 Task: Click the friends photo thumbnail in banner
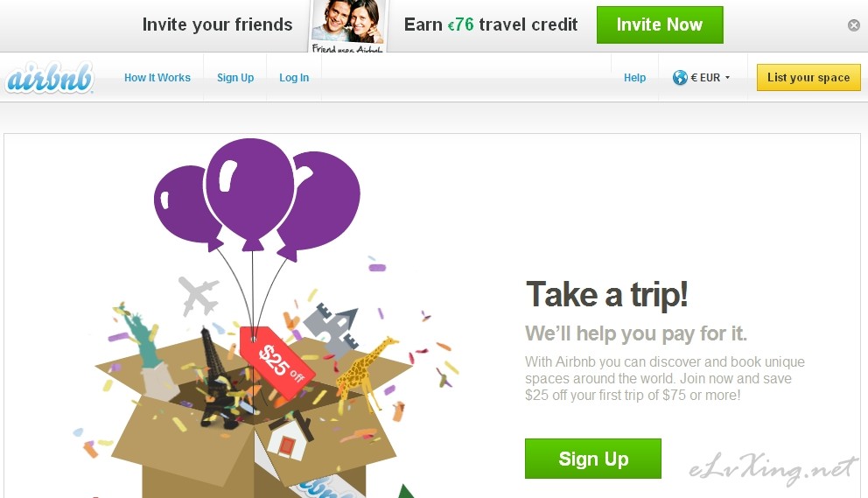(348, 26)
